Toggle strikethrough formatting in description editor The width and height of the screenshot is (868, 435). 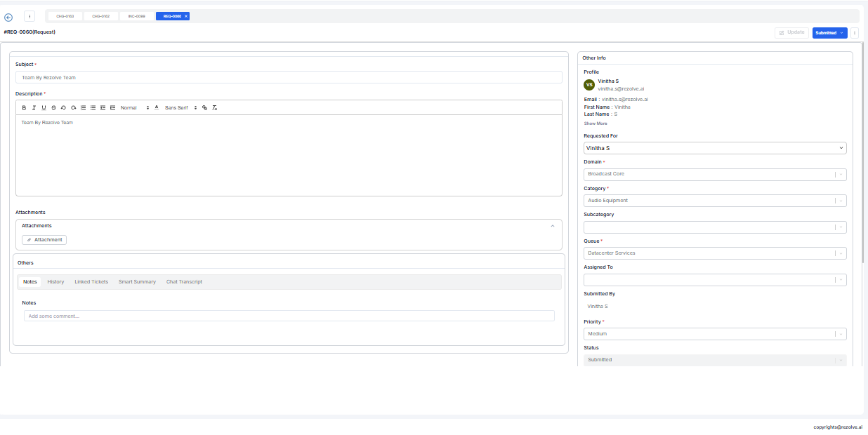53,107
